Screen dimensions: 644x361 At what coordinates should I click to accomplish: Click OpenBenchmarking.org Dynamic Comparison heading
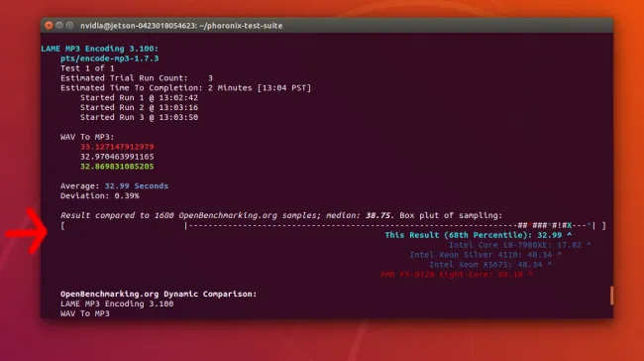(159, 294)
